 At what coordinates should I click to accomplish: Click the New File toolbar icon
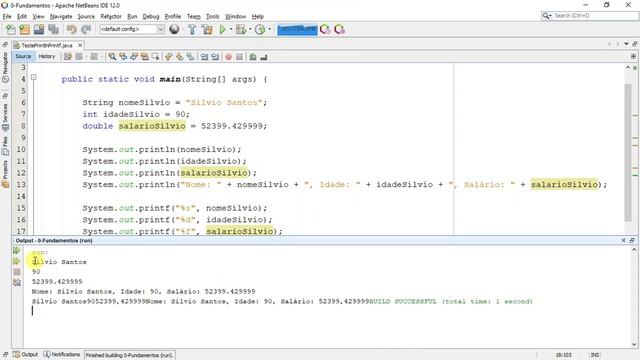tap(11, 29)
